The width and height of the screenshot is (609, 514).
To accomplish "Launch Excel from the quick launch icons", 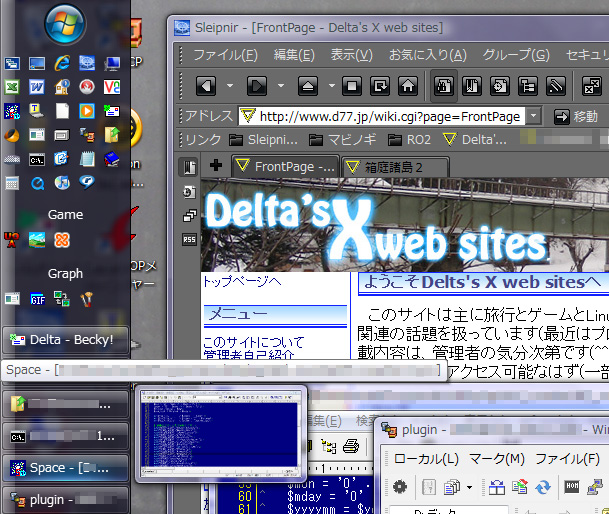I will click(12, 87).
